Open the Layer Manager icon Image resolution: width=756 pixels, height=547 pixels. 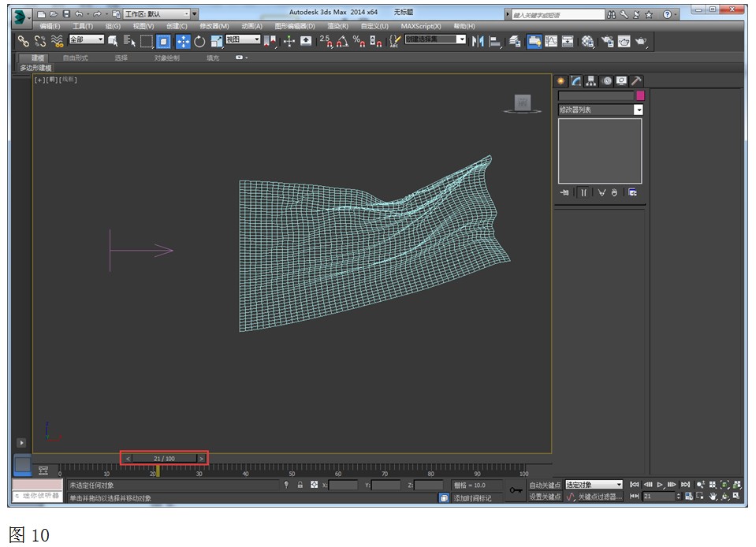515,42
